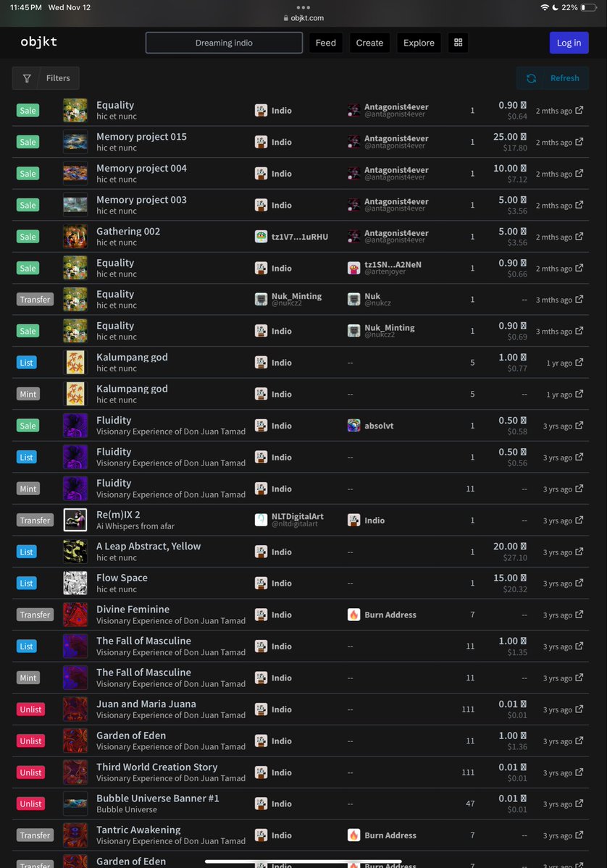Open external link icon for Bubble Universe Banner #1

click(x=579, y=804)
